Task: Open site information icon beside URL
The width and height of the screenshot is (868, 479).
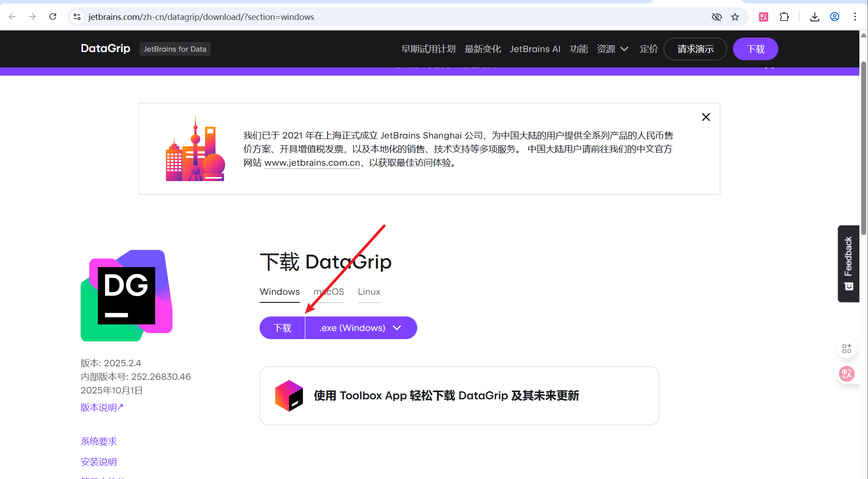Action: (x=77, y=17)
